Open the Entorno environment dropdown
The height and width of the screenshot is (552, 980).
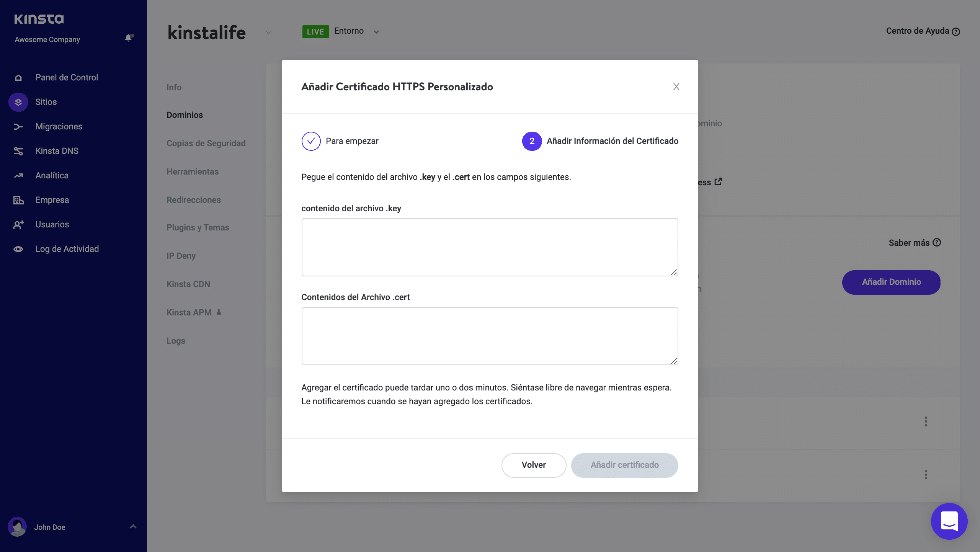[x=376, y=32]
